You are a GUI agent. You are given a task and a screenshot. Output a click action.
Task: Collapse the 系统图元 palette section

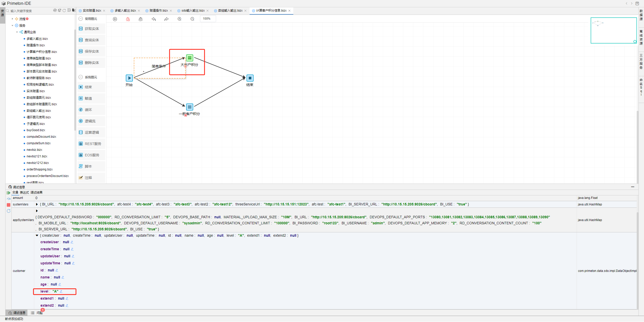click(x=80, y=77)
